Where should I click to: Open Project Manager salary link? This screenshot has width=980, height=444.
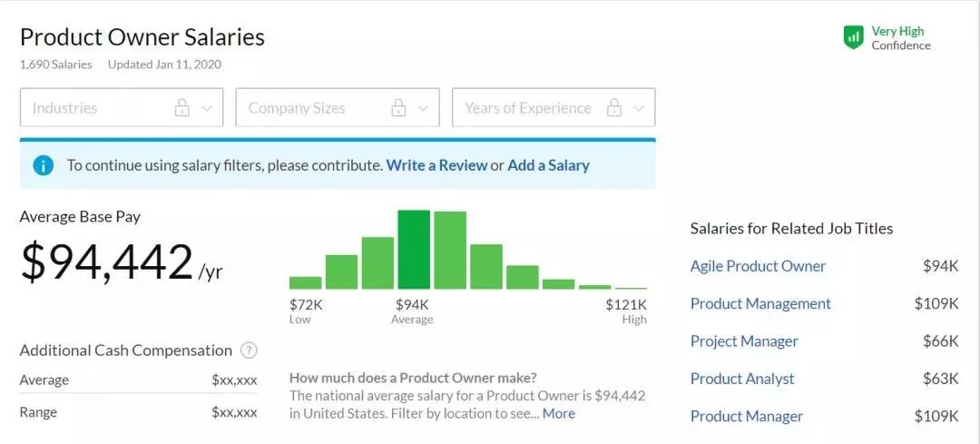point(744,341)
